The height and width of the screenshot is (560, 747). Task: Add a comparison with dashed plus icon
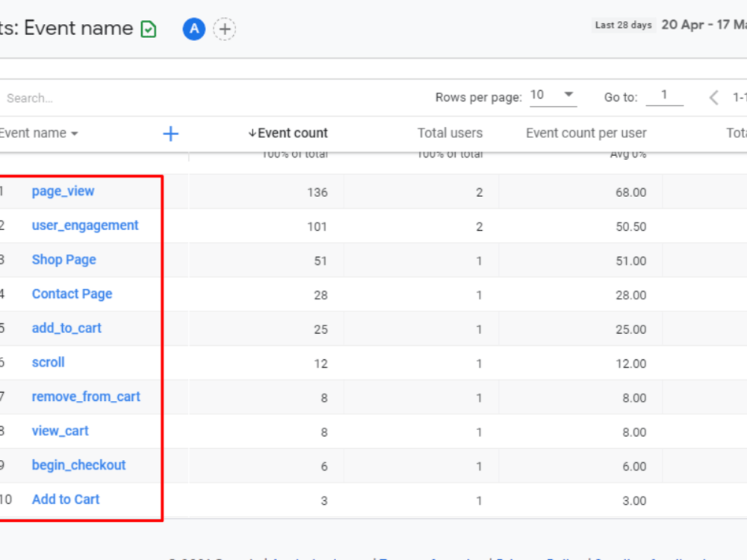tap(224, 29)
